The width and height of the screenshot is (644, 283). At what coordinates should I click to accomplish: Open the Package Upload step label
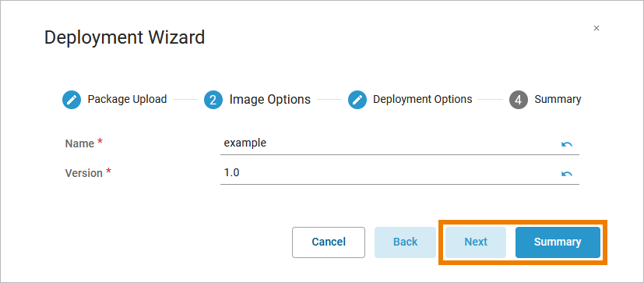pyautogui.click(x=128, y=100)
